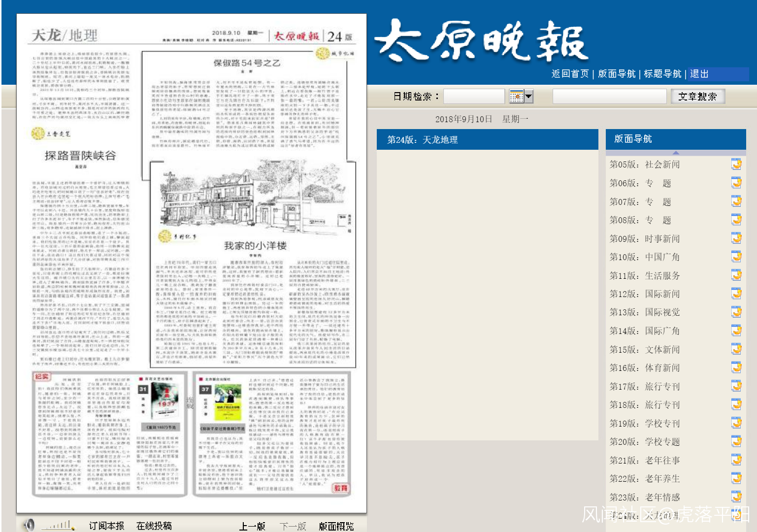Click the icon beside 第06版：专题
757x532 pixels.
coord(736,183)
